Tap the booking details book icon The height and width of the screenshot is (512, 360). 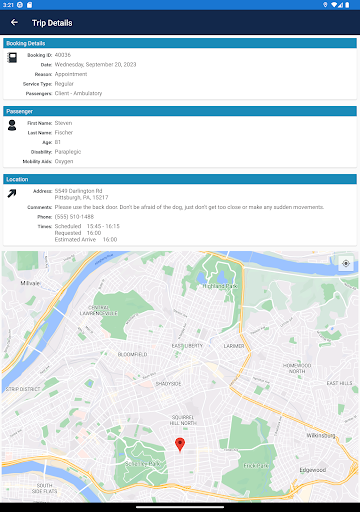[x=12, y=58]
